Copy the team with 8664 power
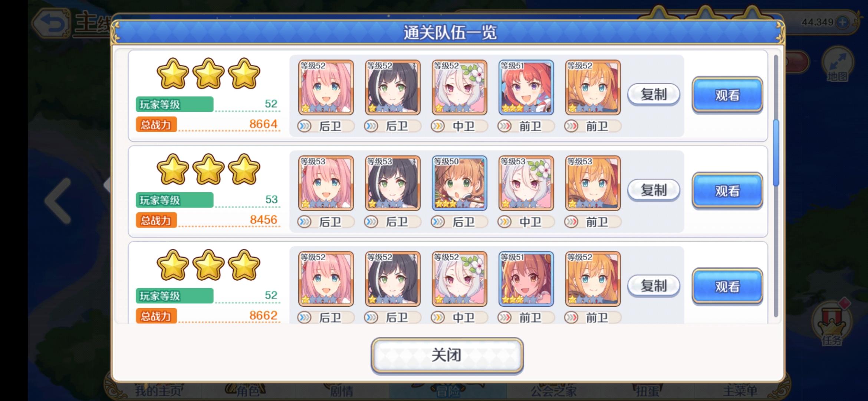The width and height of the screenshot is (868, 401). click(x=654, y=94)
